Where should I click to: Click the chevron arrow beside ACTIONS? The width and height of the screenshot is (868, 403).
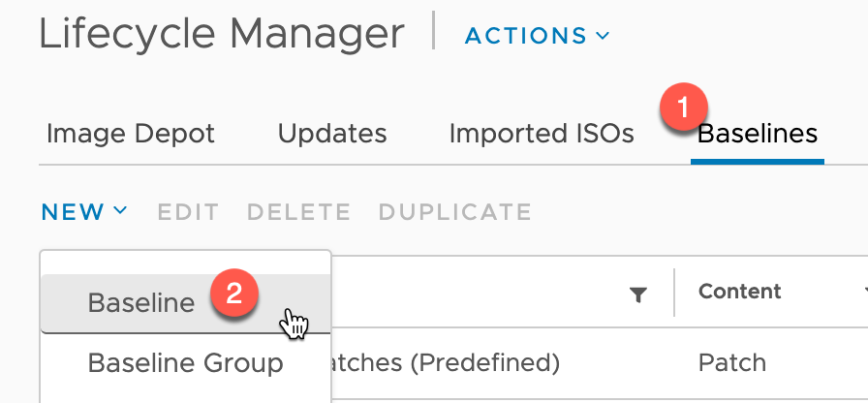coord(603,36)
